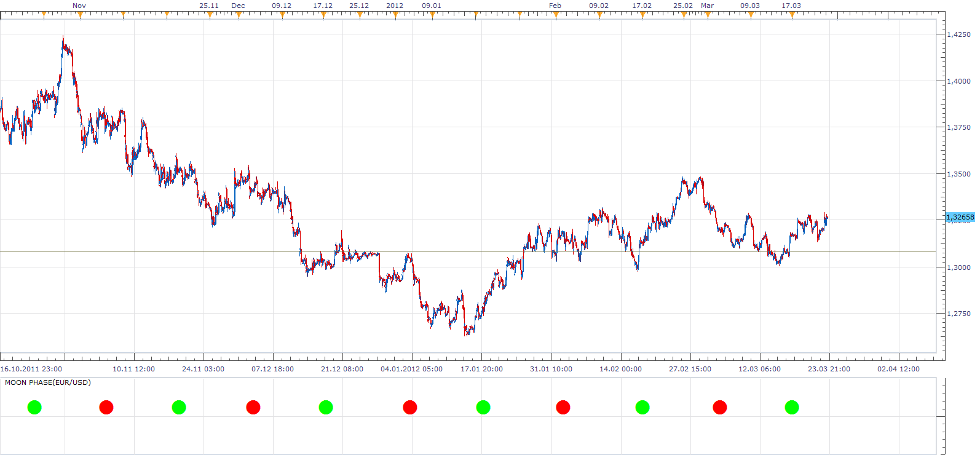
Task: Click the 04.01.2012 05:00 time axis label
Action: tap(412, 369)
